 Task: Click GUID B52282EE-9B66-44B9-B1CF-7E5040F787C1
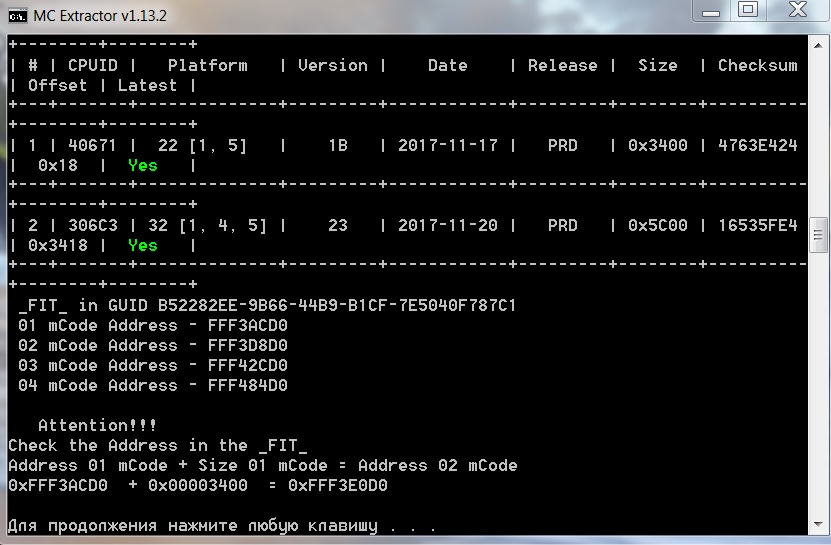click(x=337, y=305)
